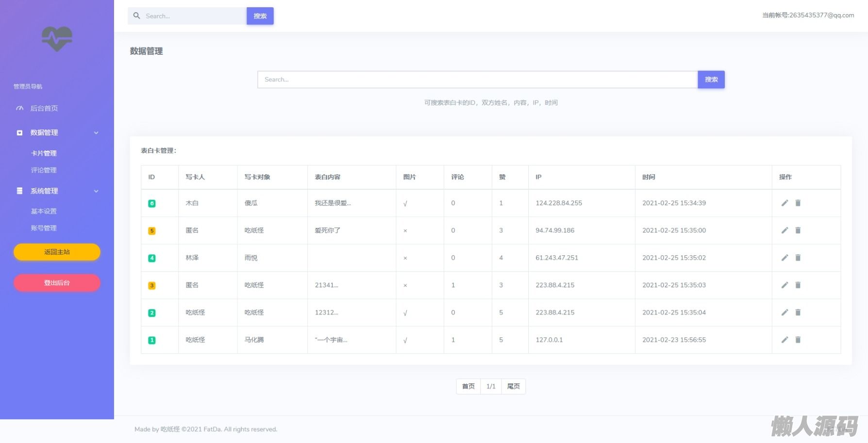Click the edit pencil for card ID 6
The image size is (868, 443).
click(785, 203)
